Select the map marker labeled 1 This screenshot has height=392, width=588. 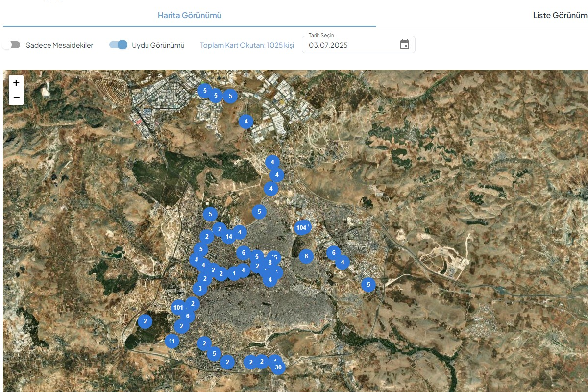pos(234,273)
